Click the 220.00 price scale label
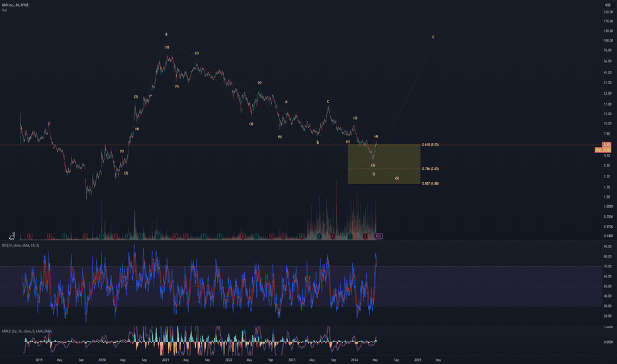The height and width of the screenshot is (364, 617). (608, 12)
